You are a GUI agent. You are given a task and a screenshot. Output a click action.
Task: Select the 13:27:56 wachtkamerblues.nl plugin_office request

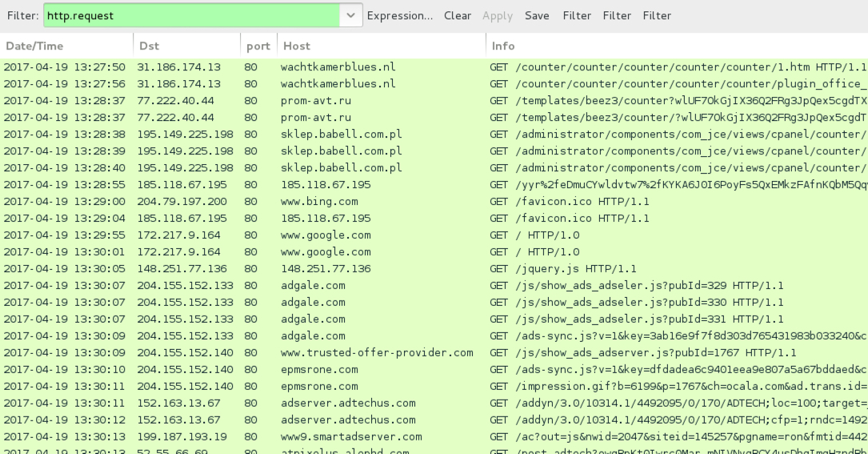click(434, 84)
